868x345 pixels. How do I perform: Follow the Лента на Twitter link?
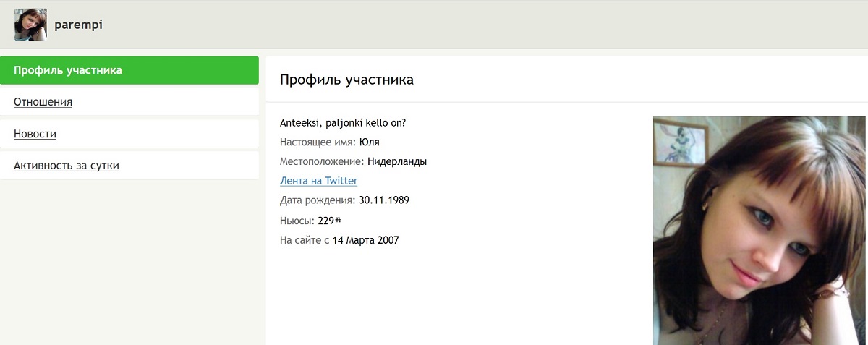point(318,181)
